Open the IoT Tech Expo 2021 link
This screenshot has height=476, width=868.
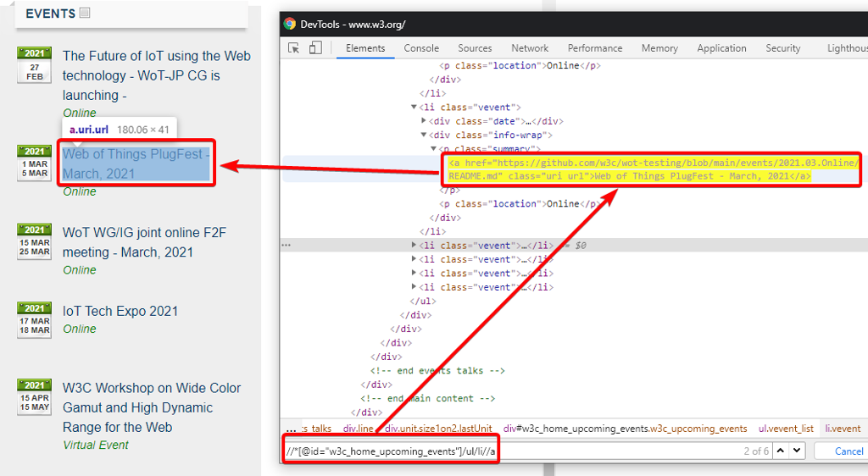click(x=120, y=311)
